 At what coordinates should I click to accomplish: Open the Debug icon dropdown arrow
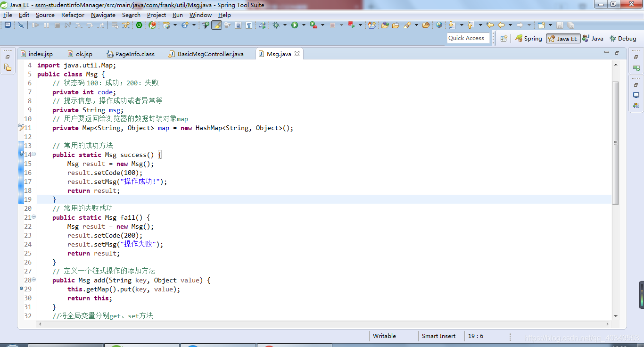click(x=285, y=25)
